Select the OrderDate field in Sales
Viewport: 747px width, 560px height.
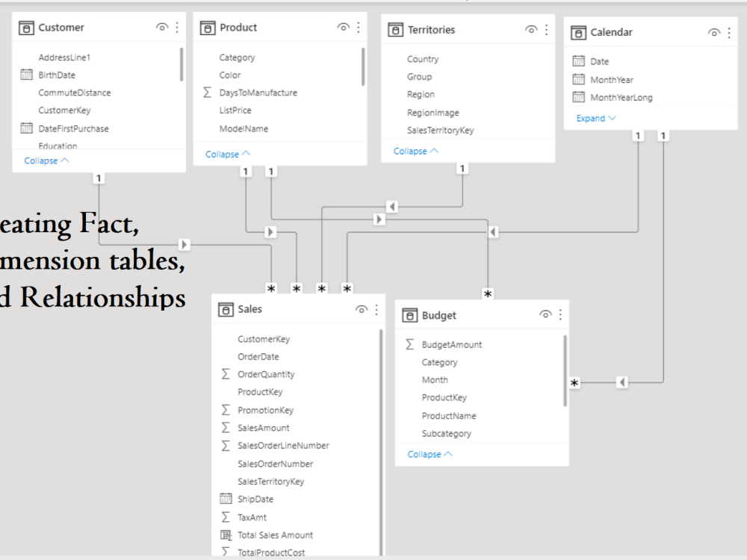coord(258,357)
